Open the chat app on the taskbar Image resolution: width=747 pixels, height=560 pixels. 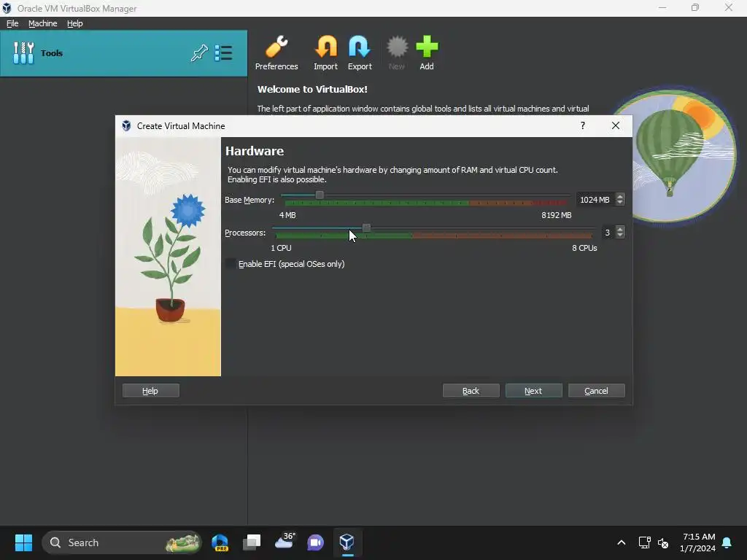coord(315,542)
